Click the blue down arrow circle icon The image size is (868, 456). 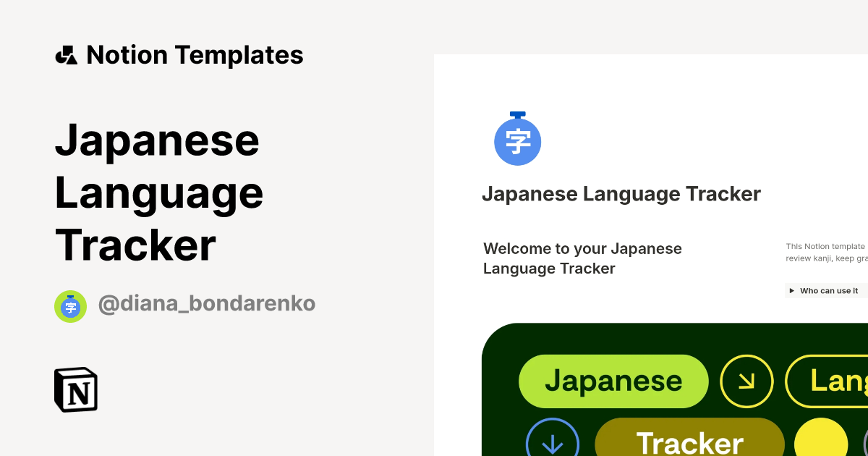point(552,442)
